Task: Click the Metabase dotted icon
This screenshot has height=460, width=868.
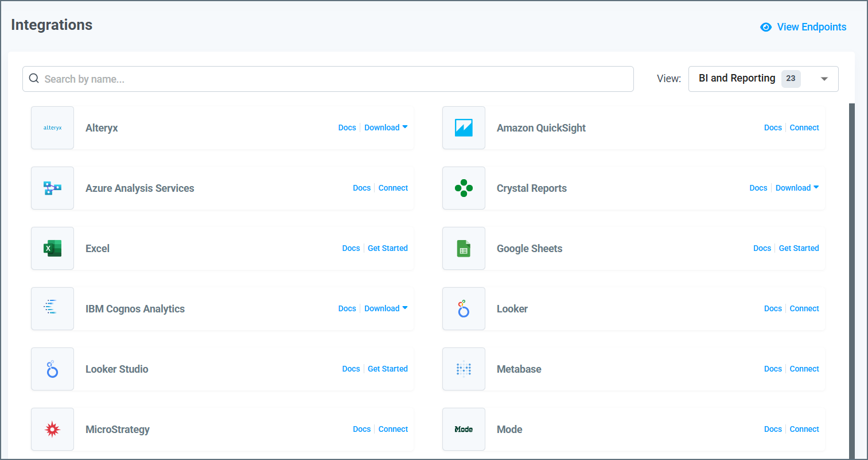Action: pos(464,369)
